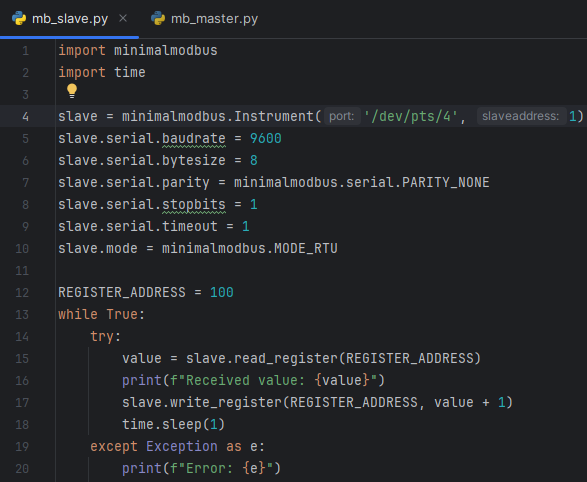The width and height of the screenshot is (587, 482).
Task: Click 'import time' on line 2
Action: [x=102, y=72]
